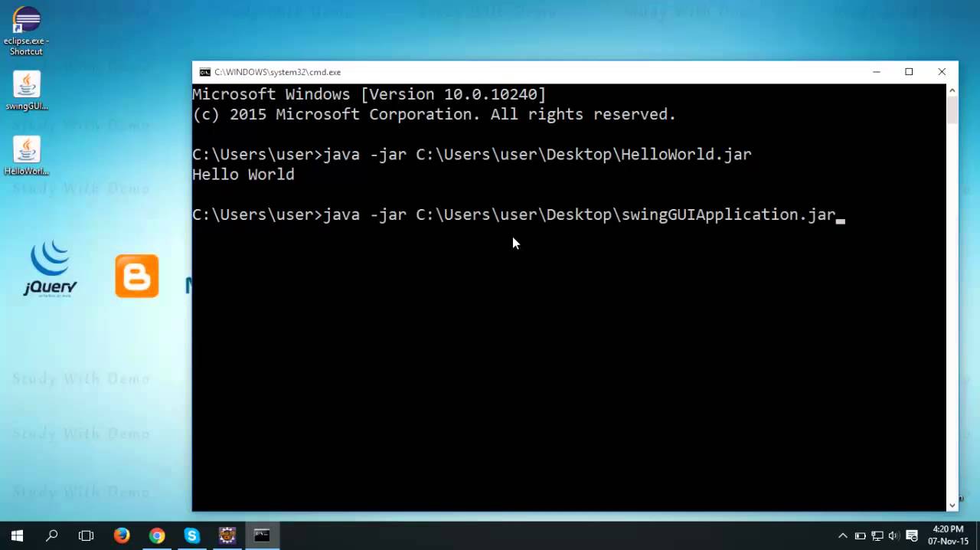Maximize the cmd.exe window
The image size is (980, 550).
[909, 72]
